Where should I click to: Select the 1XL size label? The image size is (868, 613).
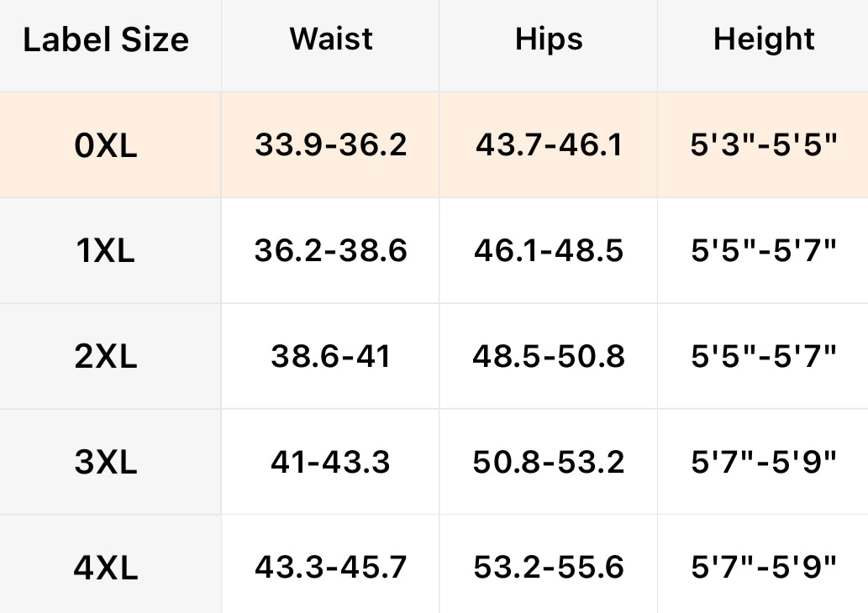coord(106,250)
